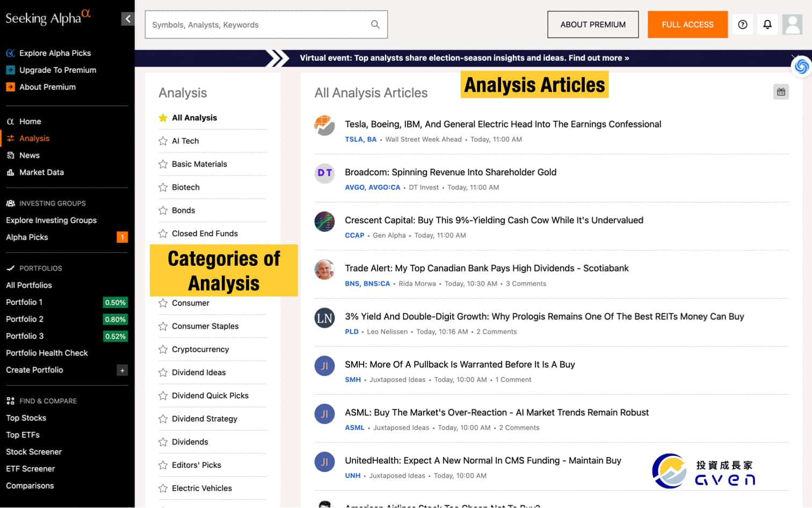Open the help question mark icon
Screen dimensions: 812x508
coord(743,24)
